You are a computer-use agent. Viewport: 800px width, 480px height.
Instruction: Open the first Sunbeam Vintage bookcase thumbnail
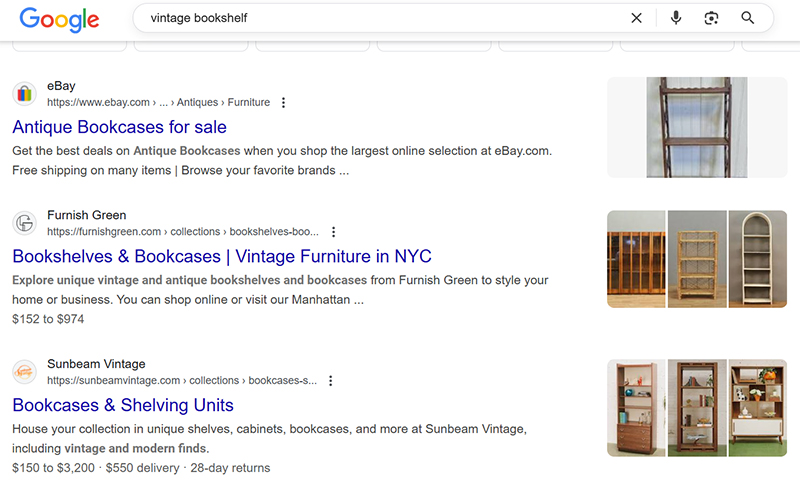point(636,407)
